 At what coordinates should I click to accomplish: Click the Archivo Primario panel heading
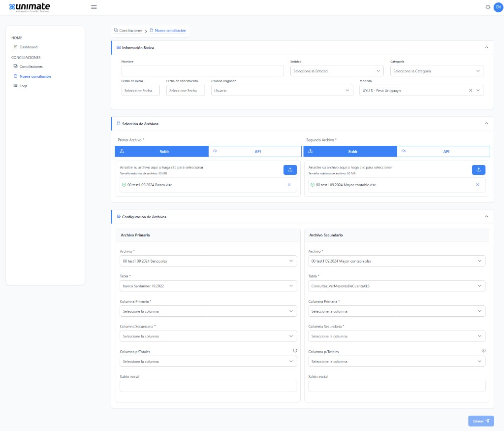tap(135, 235)
